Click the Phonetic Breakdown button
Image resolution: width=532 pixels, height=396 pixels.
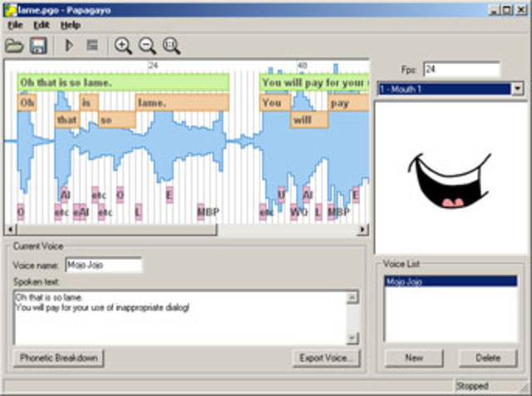(59, 358)
